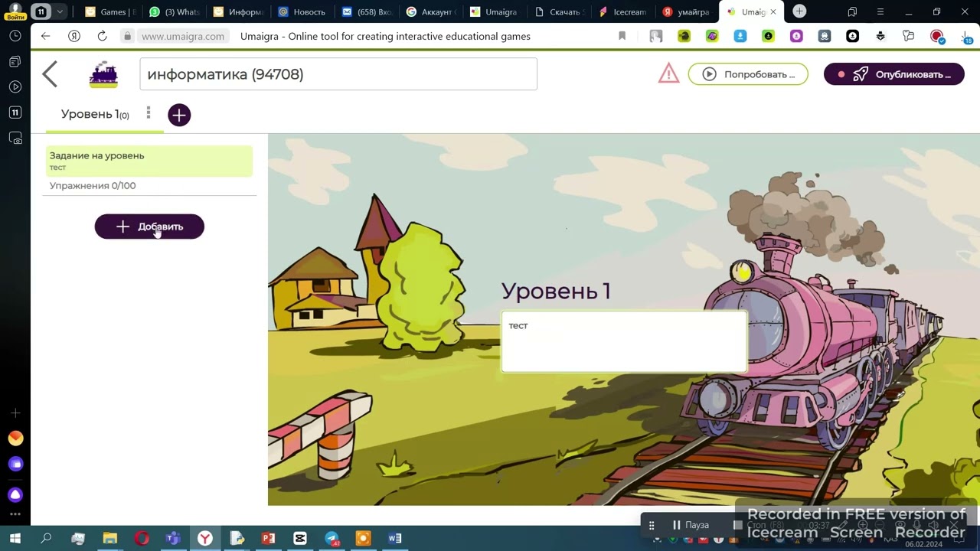Click the www.umaigra.com address field
The height and width of the screenshot is (551, 980).
click(183, 36)
